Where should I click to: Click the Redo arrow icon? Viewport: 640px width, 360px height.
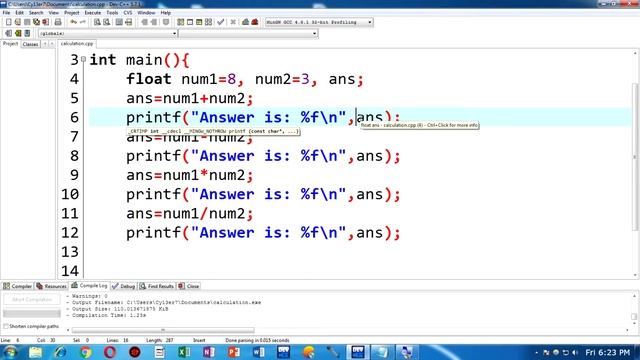(82, 22)
